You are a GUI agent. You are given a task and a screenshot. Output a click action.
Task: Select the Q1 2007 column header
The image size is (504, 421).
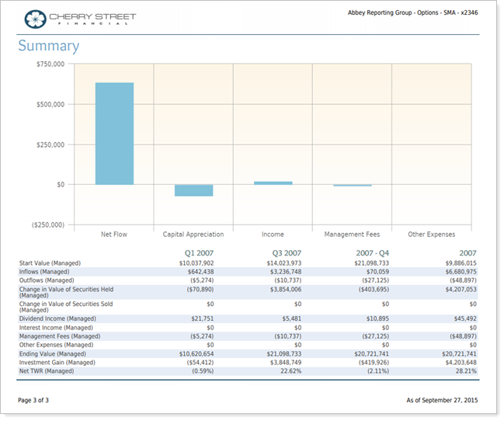click(198, 253)
